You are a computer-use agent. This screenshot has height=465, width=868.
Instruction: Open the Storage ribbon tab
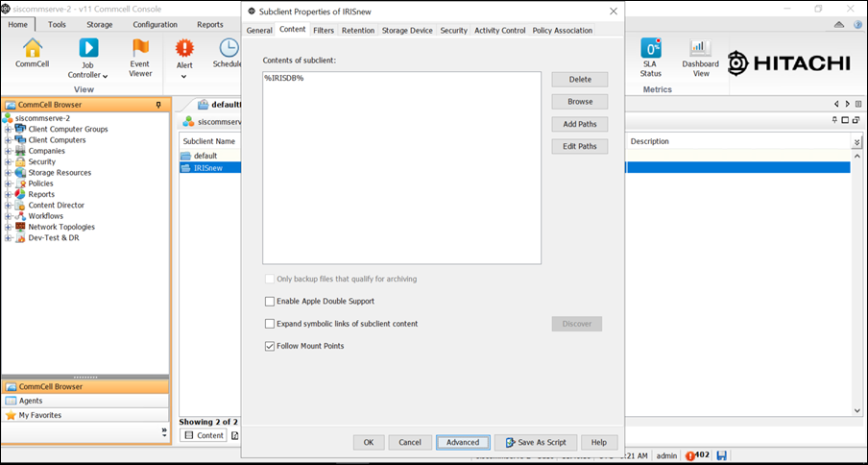click(100, 24)
